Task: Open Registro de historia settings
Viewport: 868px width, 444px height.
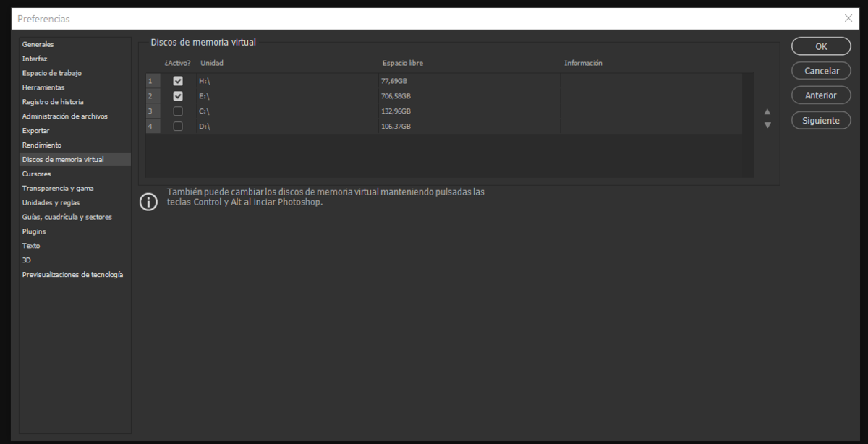Action: [75, 102]
